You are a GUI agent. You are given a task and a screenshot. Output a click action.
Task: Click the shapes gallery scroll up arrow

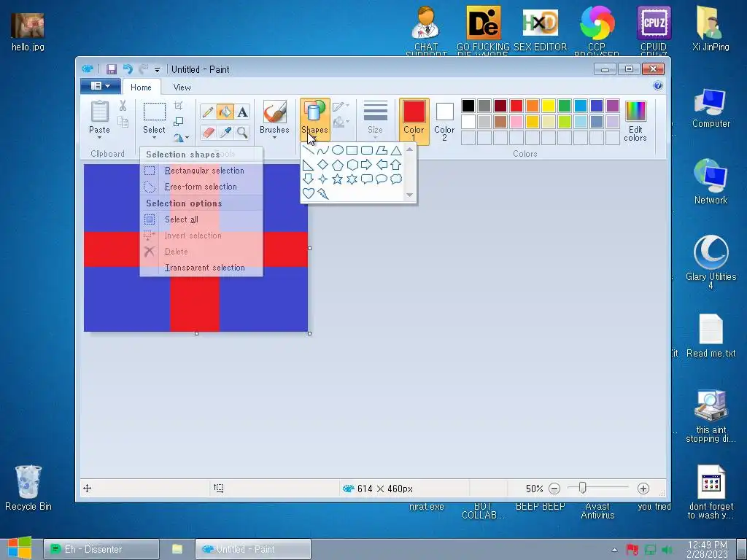(409, 149)
